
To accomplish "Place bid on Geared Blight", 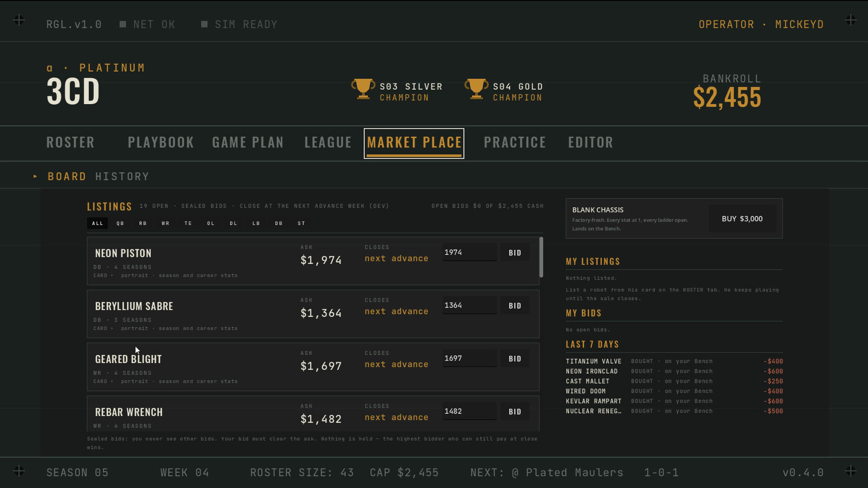I will (x=515, y=359).
